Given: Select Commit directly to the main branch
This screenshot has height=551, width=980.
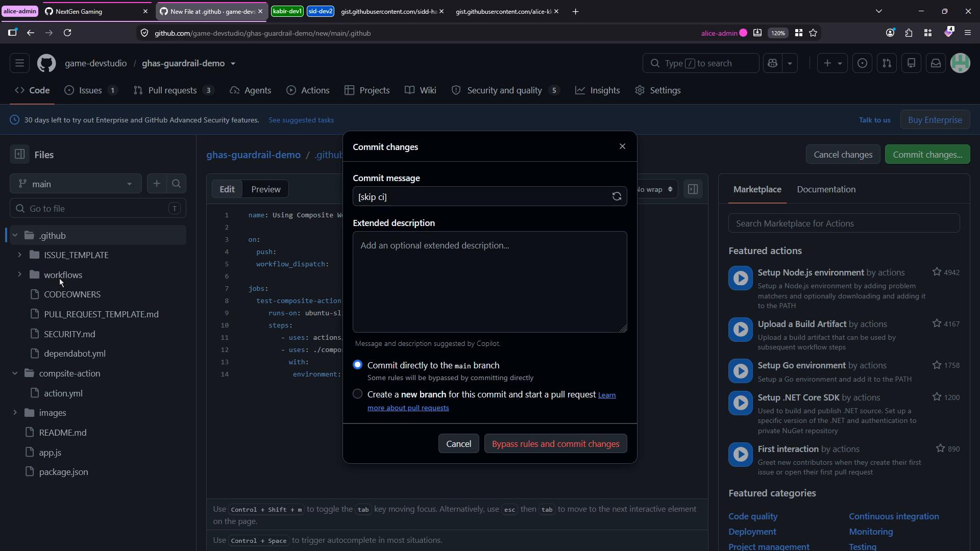Looking at the screenshot, I should [357, 365].
